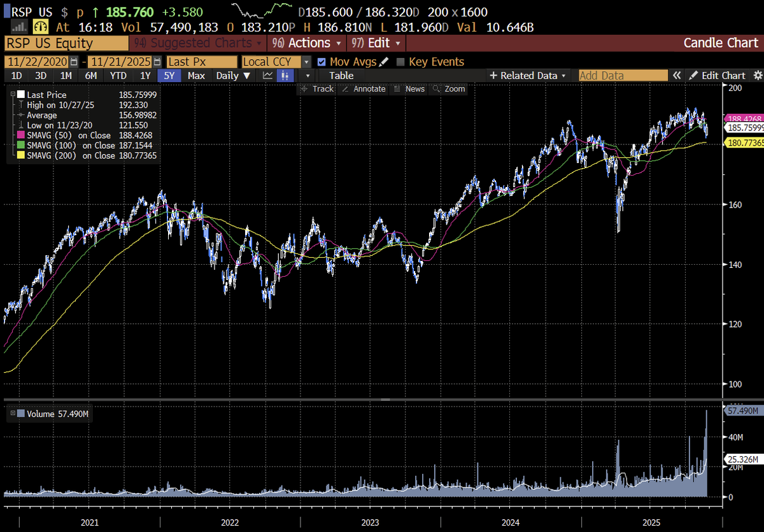Open the end date calendar picker icon
The height and width of the screenshot is (532, 764).
click(x=157, y=62)
